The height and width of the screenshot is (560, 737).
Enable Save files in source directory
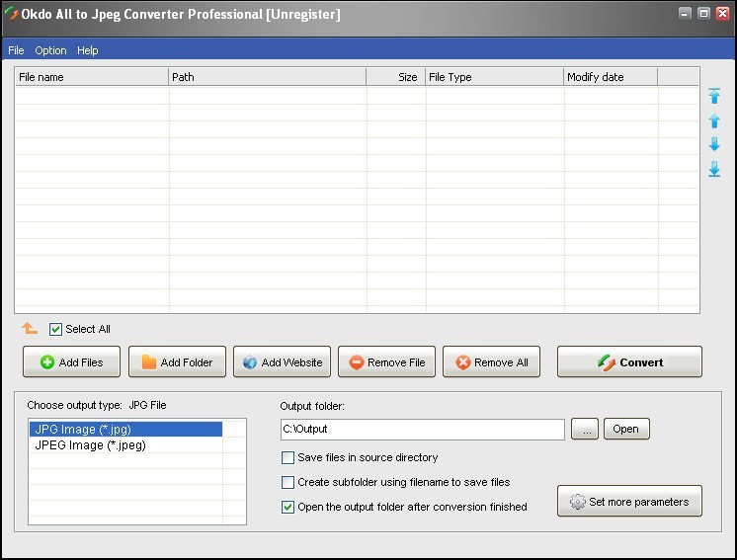[287, 457]
